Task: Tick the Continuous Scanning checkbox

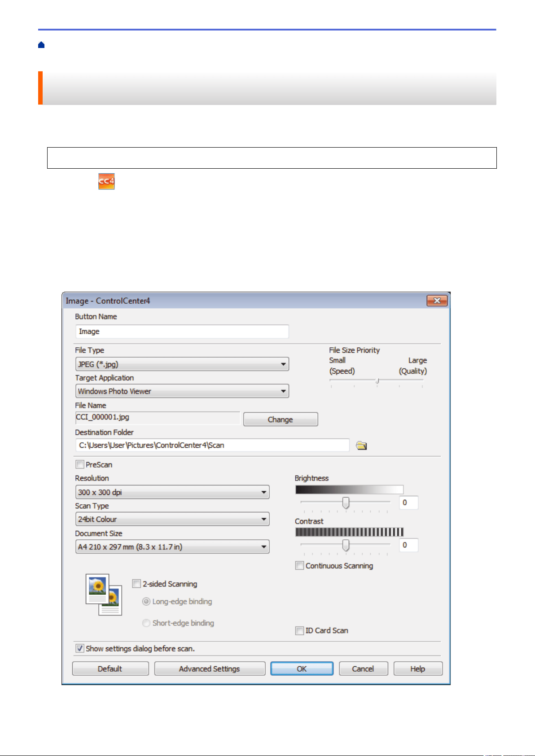Action: [x=299, y=566]
